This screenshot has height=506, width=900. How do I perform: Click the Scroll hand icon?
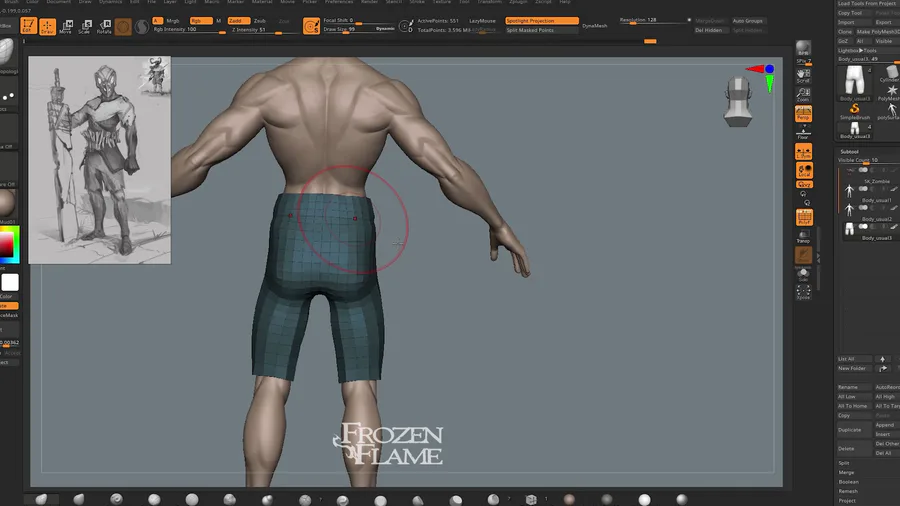[804, 75]
